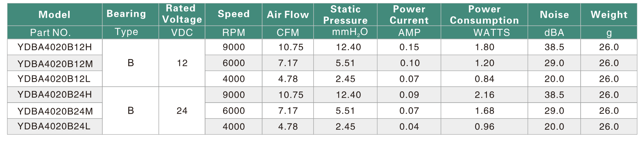
Task: Select part number YDBA4020B12L
Action: (x=54, y=79)
